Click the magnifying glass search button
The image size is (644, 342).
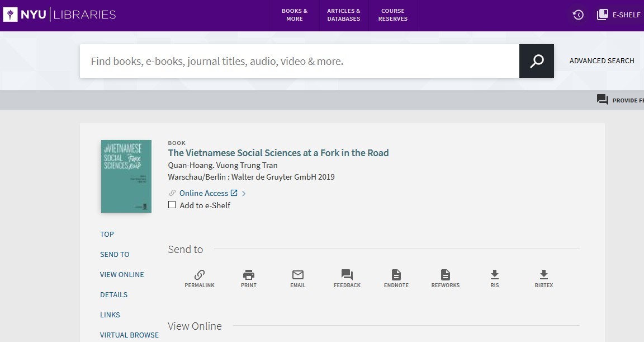(537, 61)
